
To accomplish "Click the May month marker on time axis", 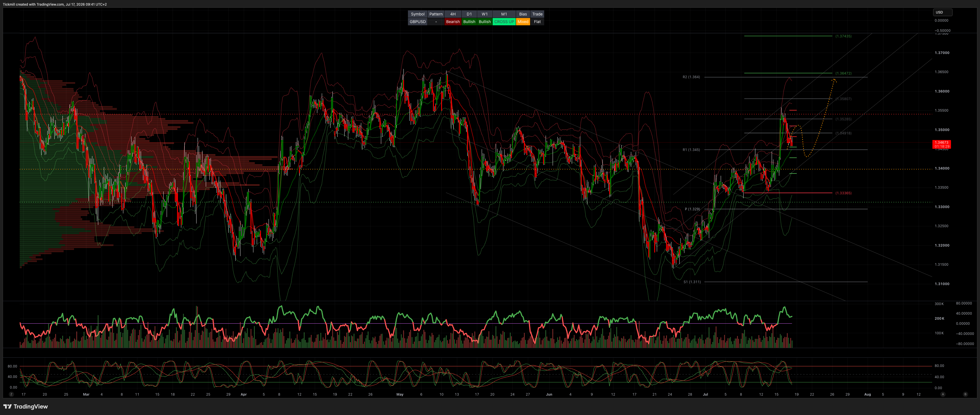I will click(400, 394).
